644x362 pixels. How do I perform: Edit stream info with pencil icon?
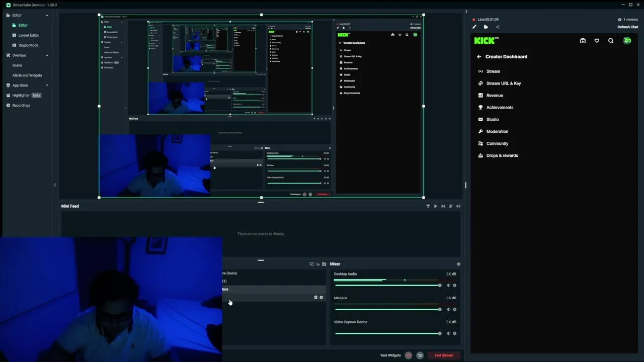[474, 27]
